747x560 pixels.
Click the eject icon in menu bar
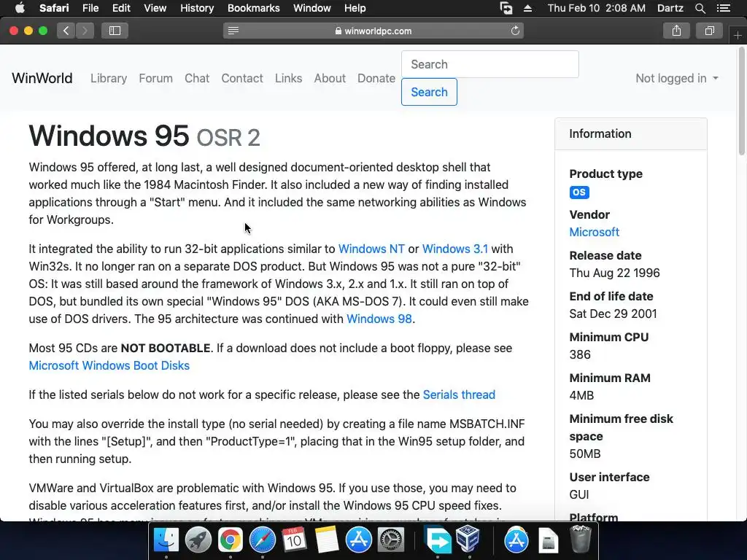(x=527, y=8)
